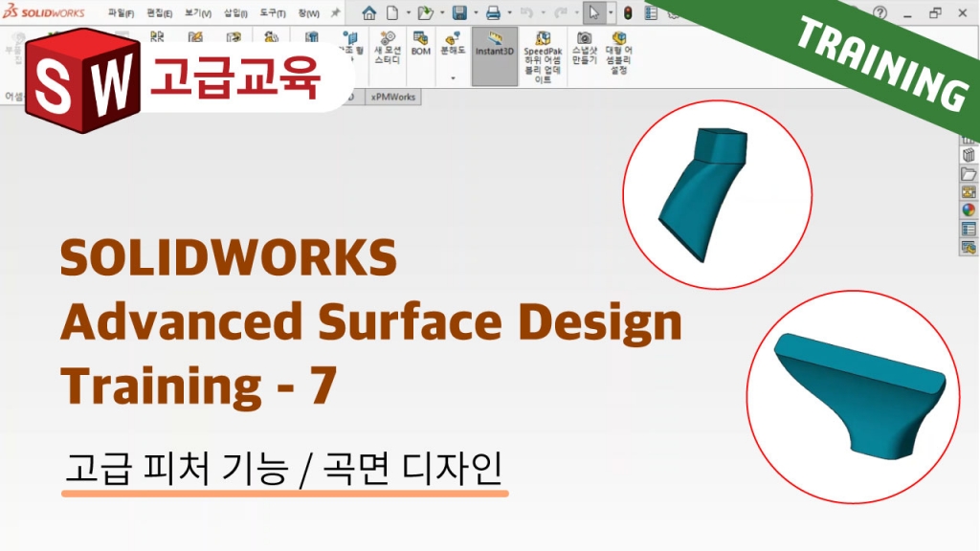Open the Custom Properties task pane tab
980x551 pixels.
click(x=969, y=229)
